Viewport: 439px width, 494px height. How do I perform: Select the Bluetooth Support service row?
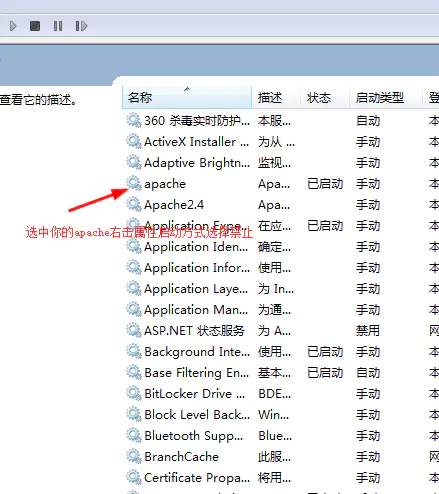[x=281, y=435]
